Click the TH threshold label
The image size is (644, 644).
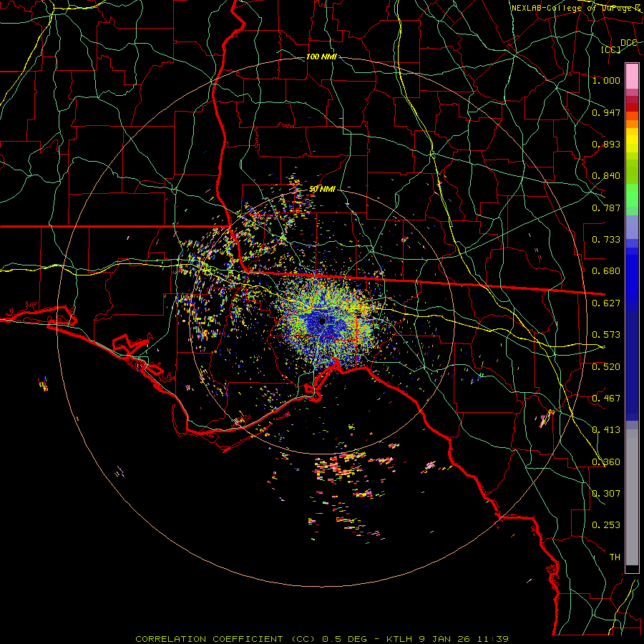[615, 557]
